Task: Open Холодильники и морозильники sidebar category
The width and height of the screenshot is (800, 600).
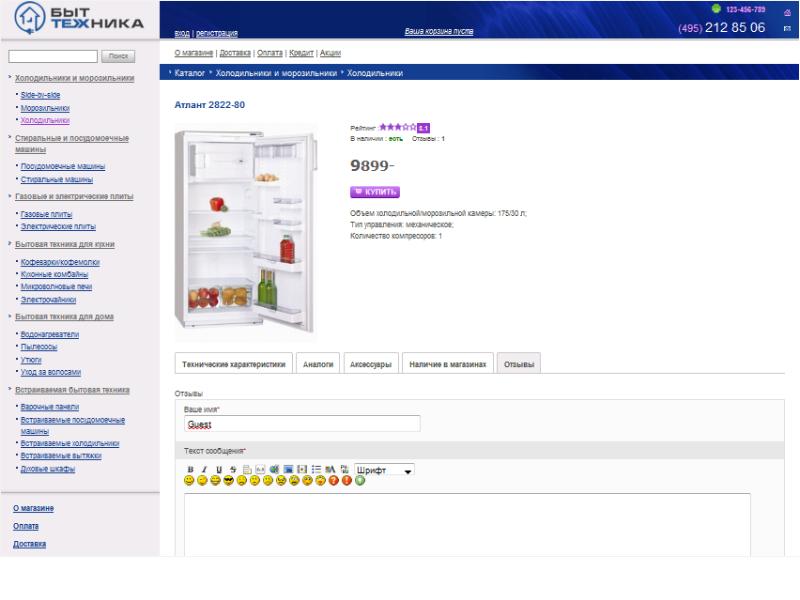Action: 74,78
